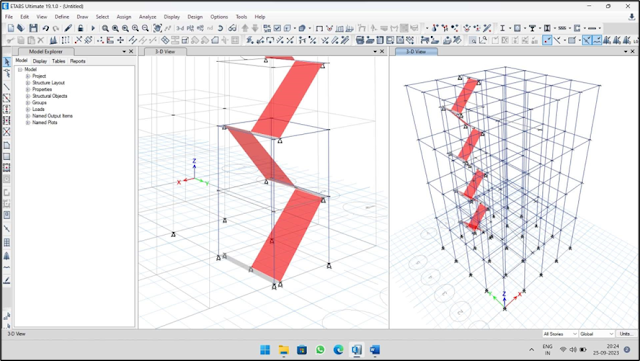The width and height of the screenshot is (640, 361).
Task: Select the Draw Floor/Wall polygon tool
Action: point(7,146)
